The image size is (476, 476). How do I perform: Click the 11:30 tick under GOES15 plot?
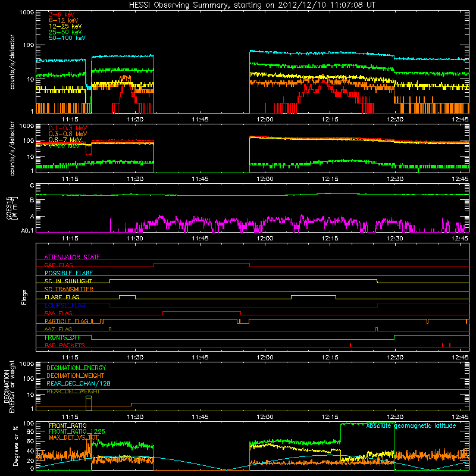pyautogui.click(x=135, y=239)
